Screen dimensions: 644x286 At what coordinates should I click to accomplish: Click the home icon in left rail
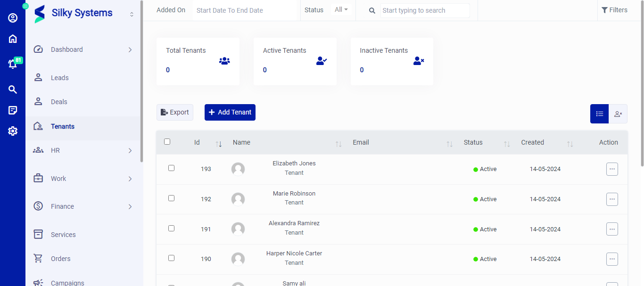(13, 39)
